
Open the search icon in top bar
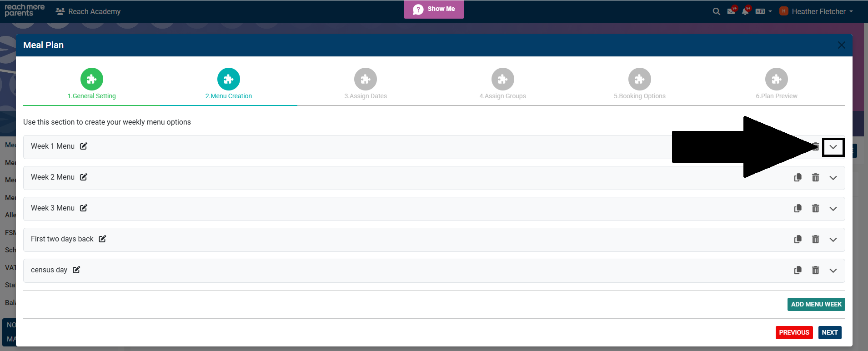[x=716, y=11]
